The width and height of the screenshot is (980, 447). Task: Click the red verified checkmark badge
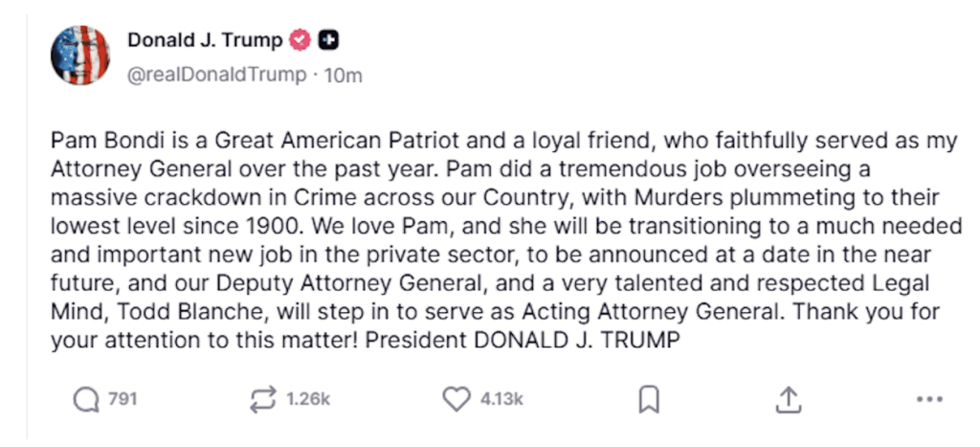[300, 41]
